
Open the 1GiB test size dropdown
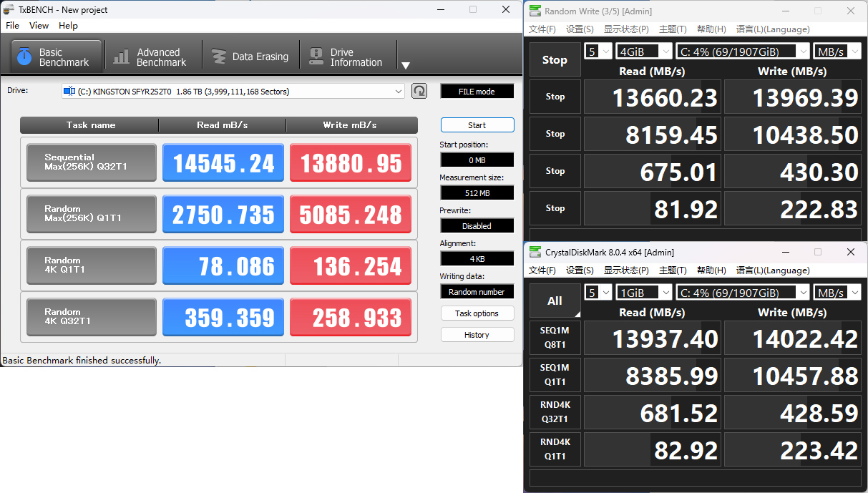click(645, 292)
